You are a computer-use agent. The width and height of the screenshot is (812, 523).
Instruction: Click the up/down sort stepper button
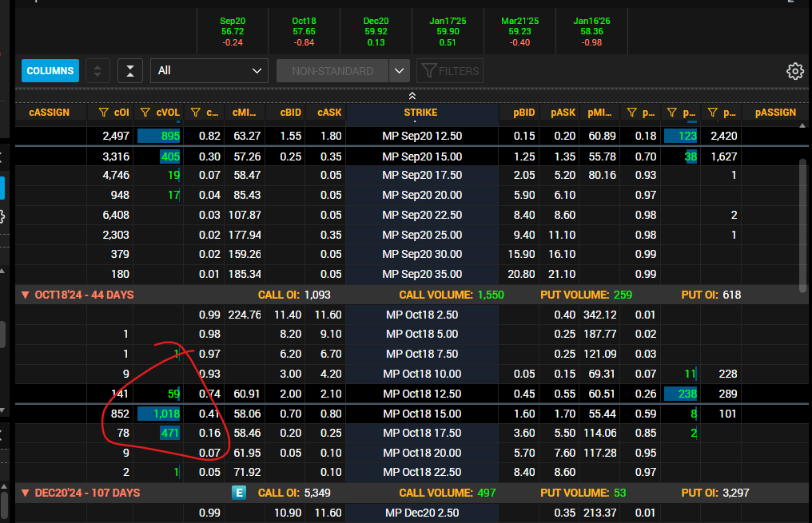pyautogui.click(x=98, y=71)
